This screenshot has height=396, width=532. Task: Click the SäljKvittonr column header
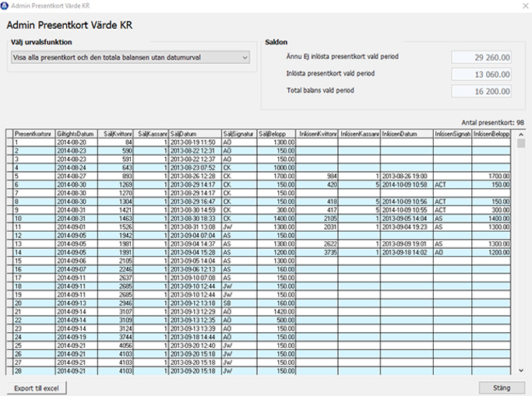coord(115,134)
